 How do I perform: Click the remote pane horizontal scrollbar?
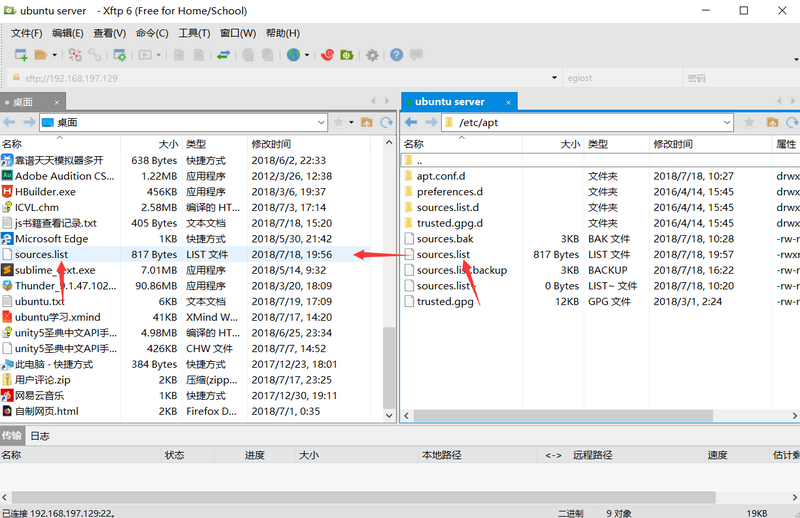563,415
